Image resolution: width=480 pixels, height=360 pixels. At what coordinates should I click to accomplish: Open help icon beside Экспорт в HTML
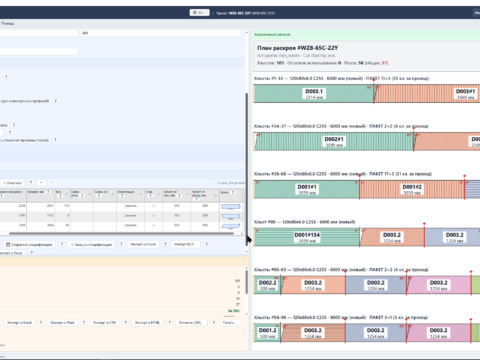tap(169, 323)
